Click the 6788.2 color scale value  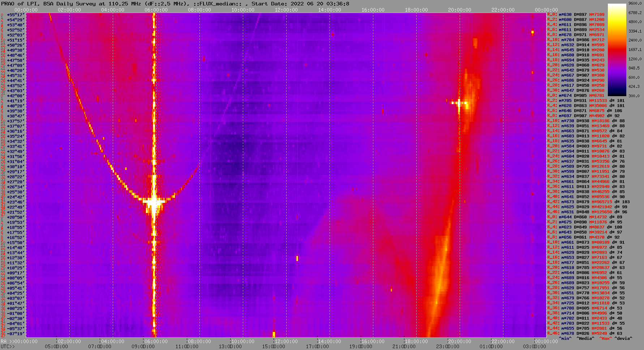click(x=635, y=13)
